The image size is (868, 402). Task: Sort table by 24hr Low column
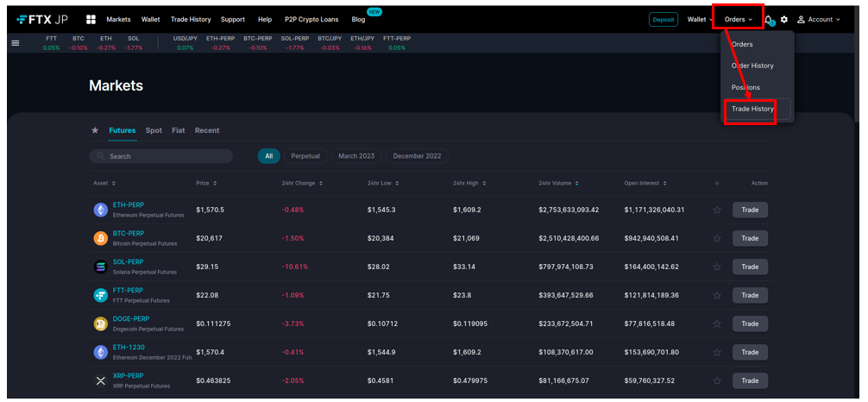(383, 183)
